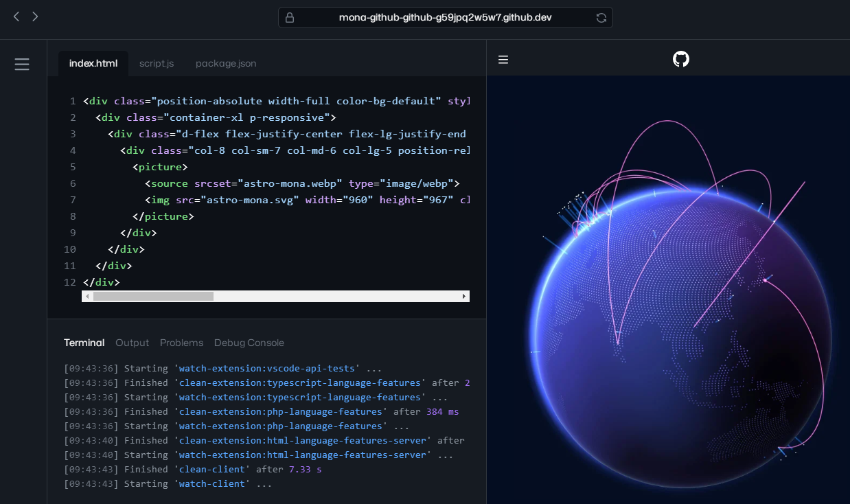Viewport: 850px width, 504px height.
Task: Click 'watch-extension:vscode-api-tests' in terminal
Action: (267, 369)
